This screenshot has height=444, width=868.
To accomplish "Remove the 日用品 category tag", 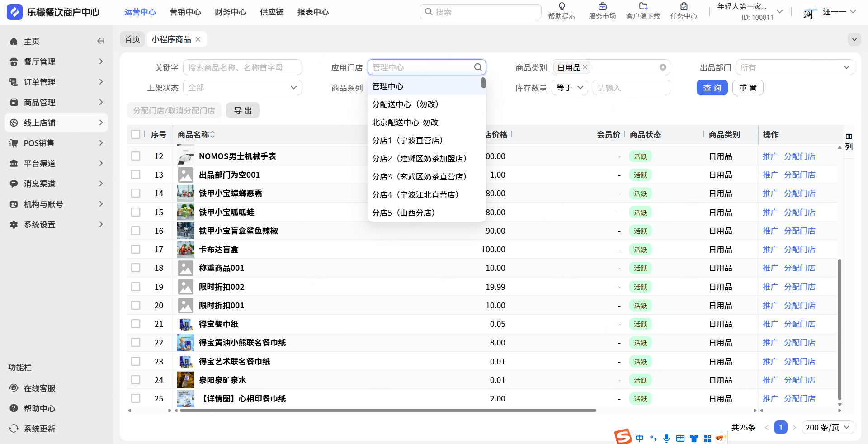I will point(585,67).
